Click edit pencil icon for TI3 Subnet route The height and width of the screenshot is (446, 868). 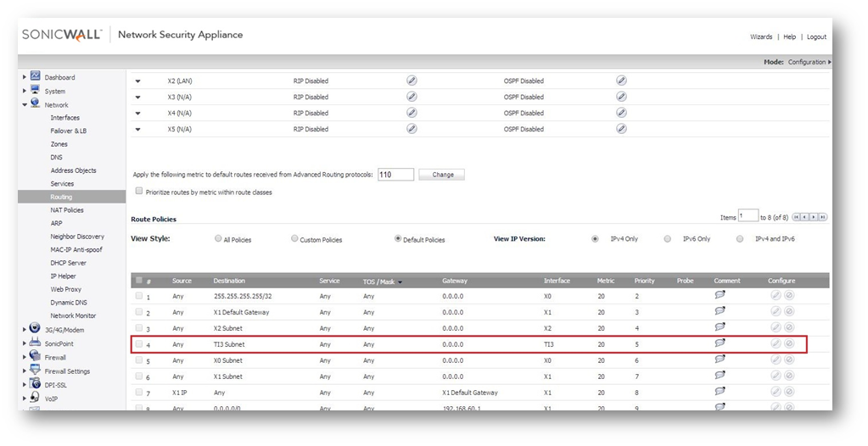(776, 343)
